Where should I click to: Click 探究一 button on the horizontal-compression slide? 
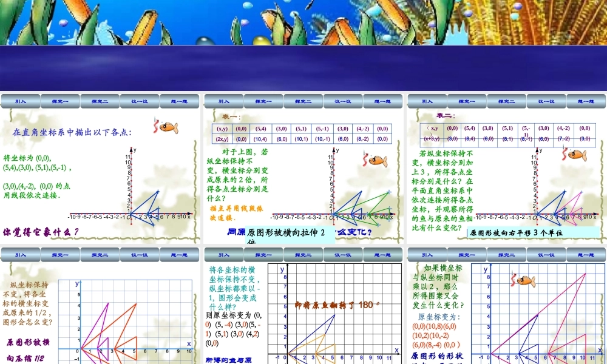point(60,255)
